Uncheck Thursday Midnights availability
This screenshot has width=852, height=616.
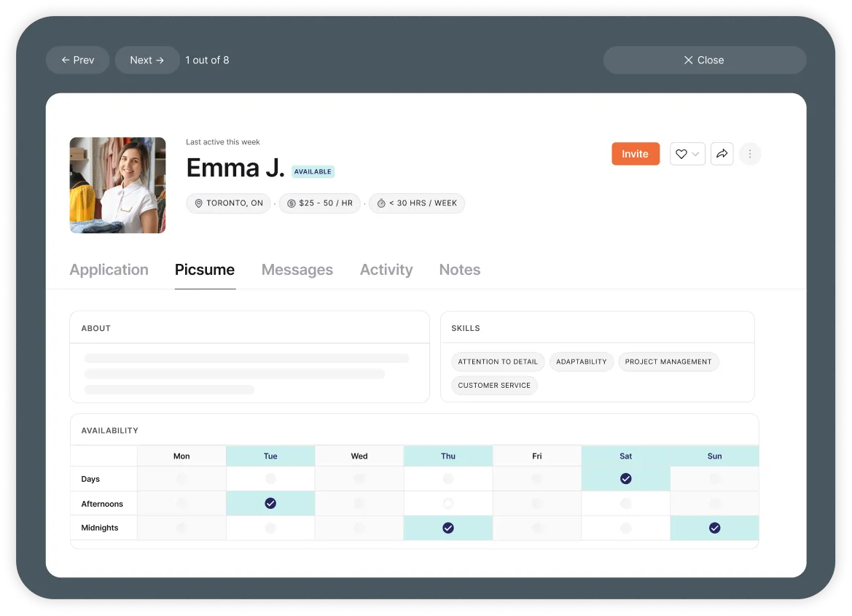[448, 528]
